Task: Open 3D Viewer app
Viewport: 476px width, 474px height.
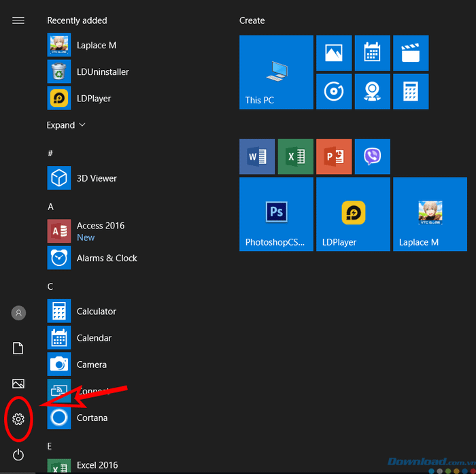Action: (x=82, y=178)
